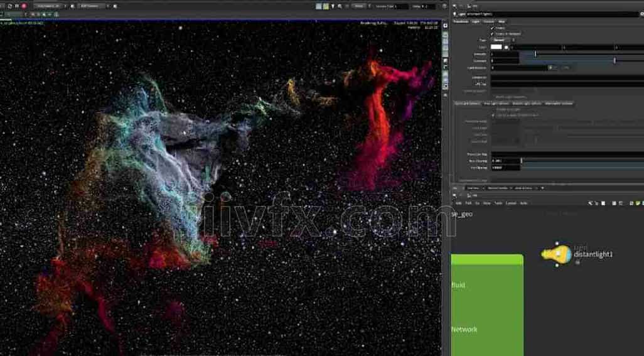This screenshot has width=644, height=356.
Task: Open the Area Light Options tab
Action: (496, 104)
